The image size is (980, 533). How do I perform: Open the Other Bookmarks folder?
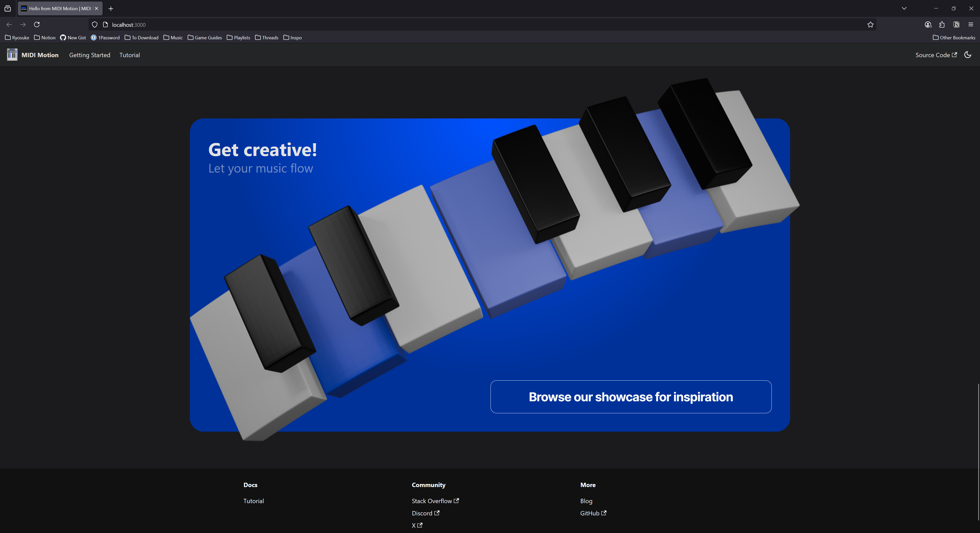coord(954,38)
